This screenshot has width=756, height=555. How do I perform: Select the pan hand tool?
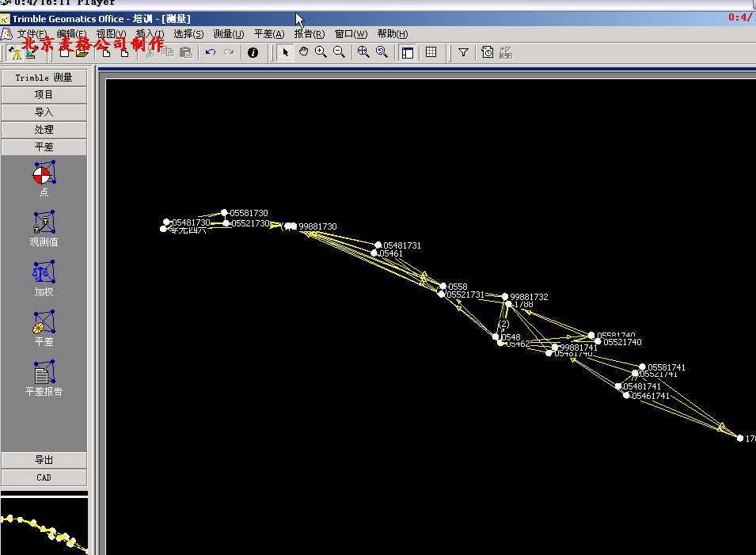click(303, 51)
